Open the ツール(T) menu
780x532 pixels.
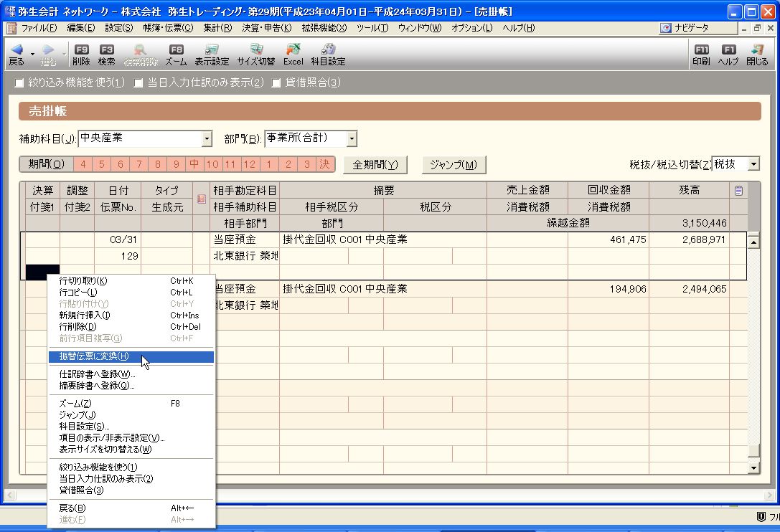tap(372, 29)
